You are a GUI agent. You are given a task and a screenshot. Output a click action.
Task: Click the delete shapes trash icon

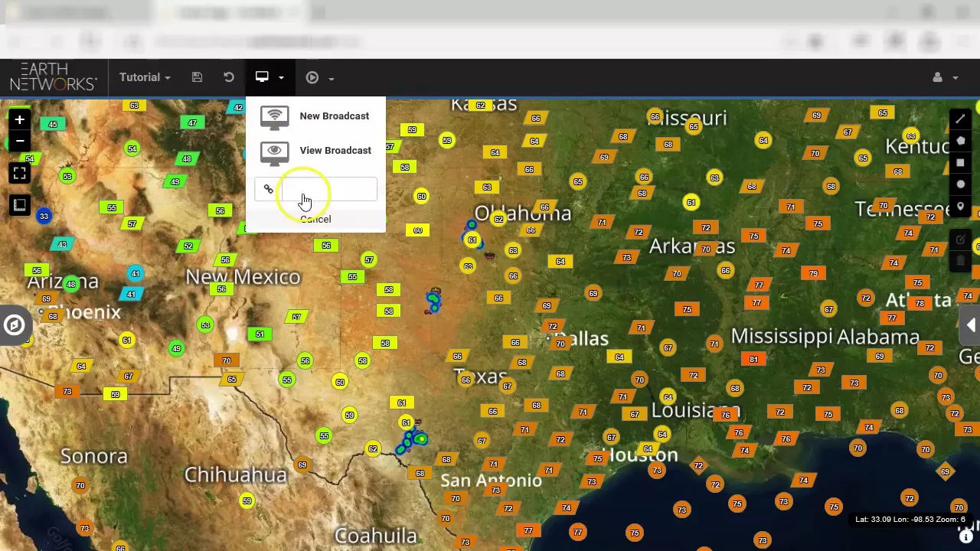tap(961, 261)
